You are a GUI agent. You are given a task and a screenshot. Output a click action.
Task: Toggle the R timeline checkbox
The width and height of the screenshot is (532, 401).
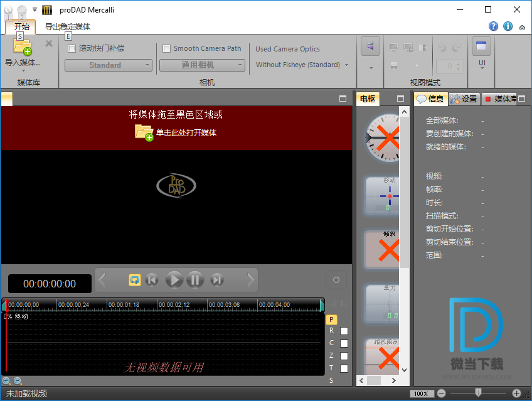(x=344, y=331)
